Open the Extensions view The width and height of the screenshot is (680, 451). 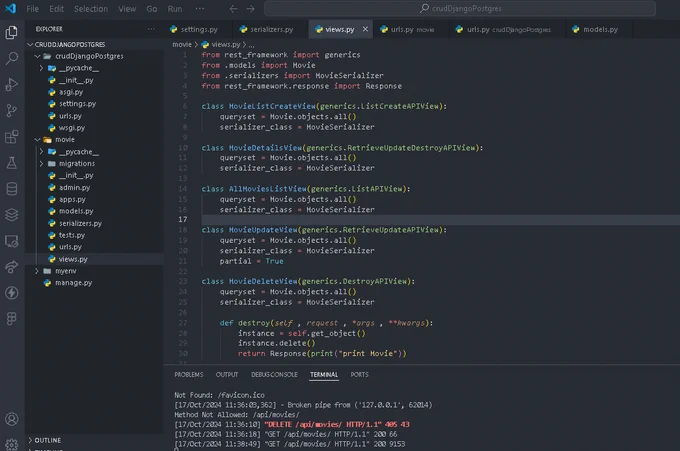click(12, 137)
